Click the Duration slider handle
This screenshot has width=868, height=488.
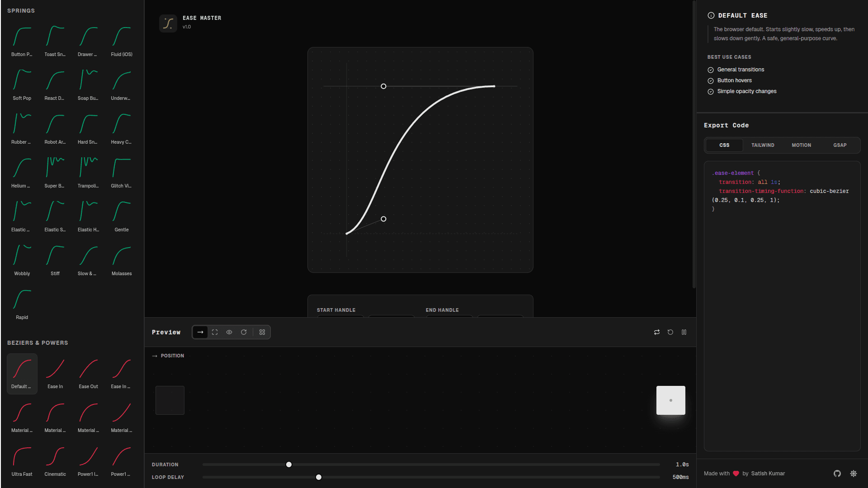click(289, 465)
